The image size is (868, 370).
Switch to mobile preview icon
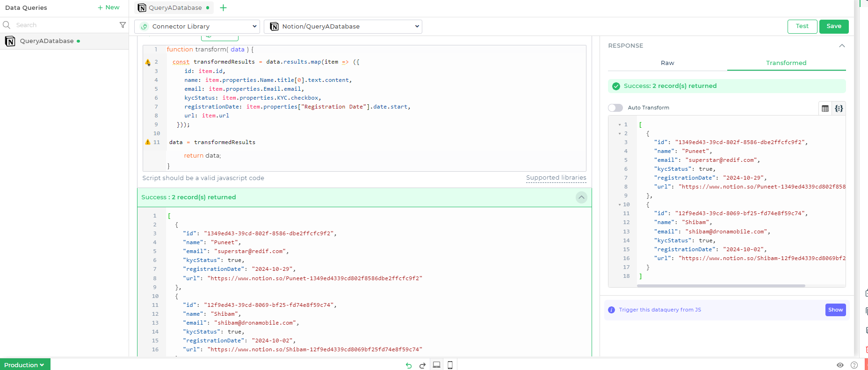point(450,365)
